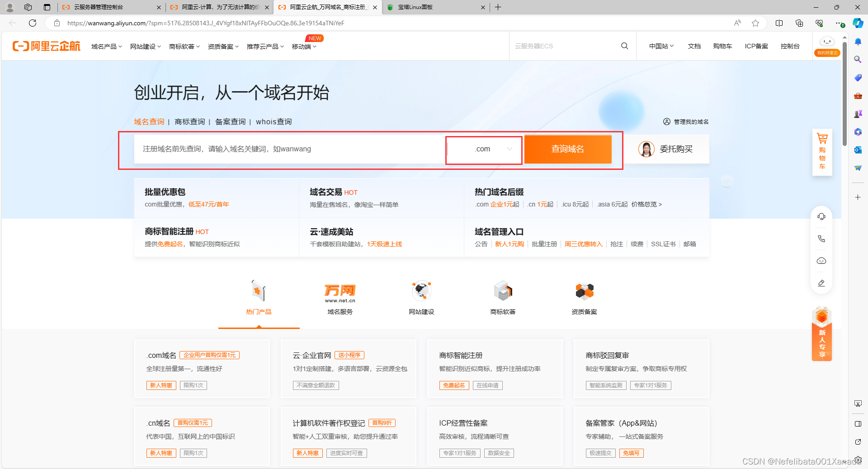The height and width of the screenshot is (469, 868).
Task: Click the 我的阿里云 avatar icon
Action: [x=827, y=46]
